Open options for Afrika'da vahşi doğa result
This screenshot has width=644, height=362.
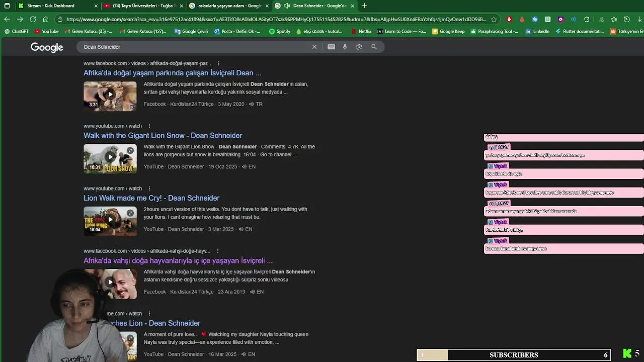pyautogui.click(x=218, y=251)
